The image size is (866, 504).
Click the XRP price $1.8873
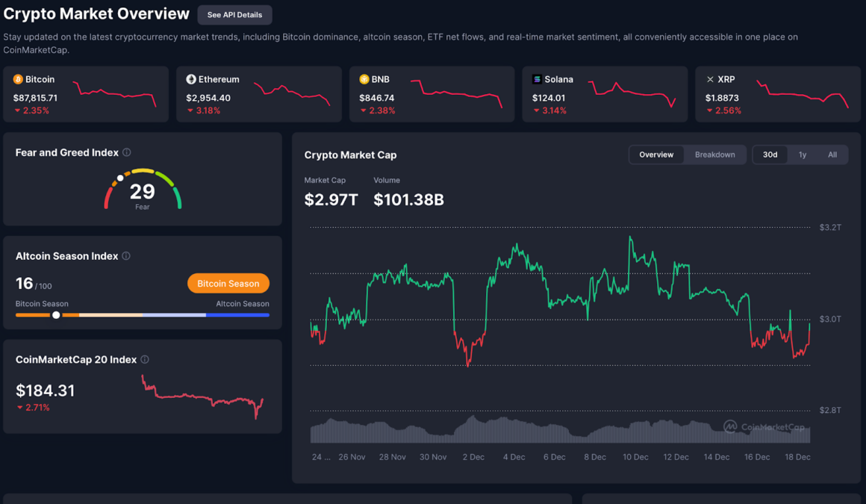[x=722, y=98]
